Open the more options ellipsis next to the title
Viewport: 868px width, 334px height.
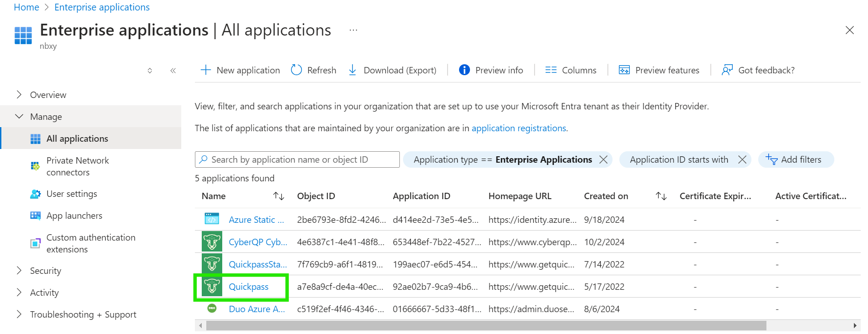[353, 31]
